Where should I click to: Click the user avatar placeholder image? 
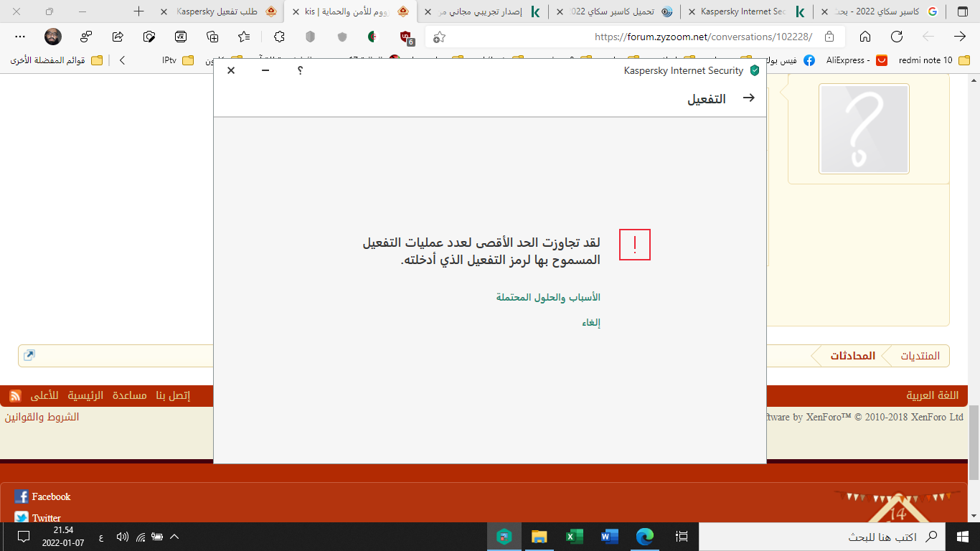(864, 129)
